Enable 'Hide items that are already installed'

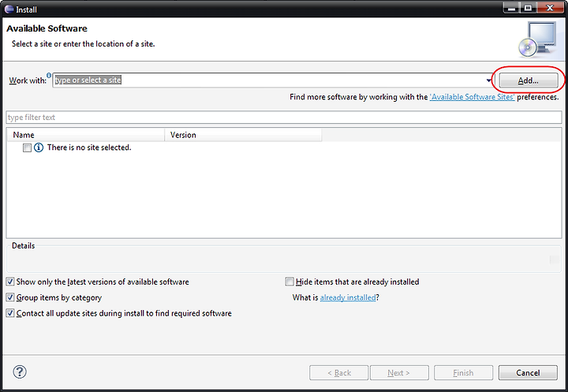tap(290, 282)
